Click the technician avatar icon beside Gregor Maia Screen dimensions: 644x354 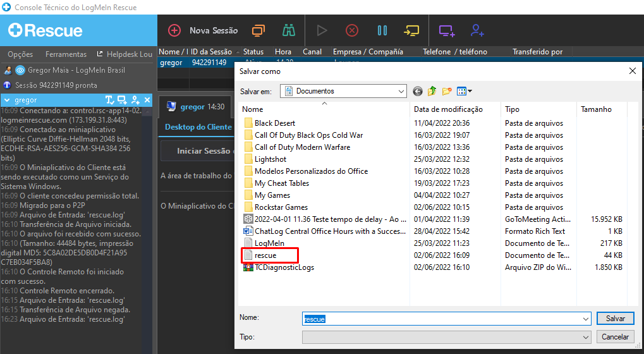coord(8,70)
